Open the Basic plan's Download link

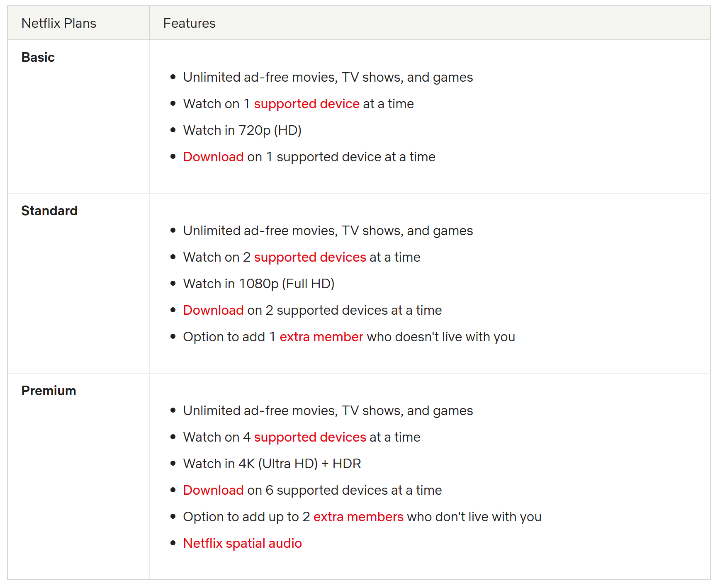click(x=213, y=157)
